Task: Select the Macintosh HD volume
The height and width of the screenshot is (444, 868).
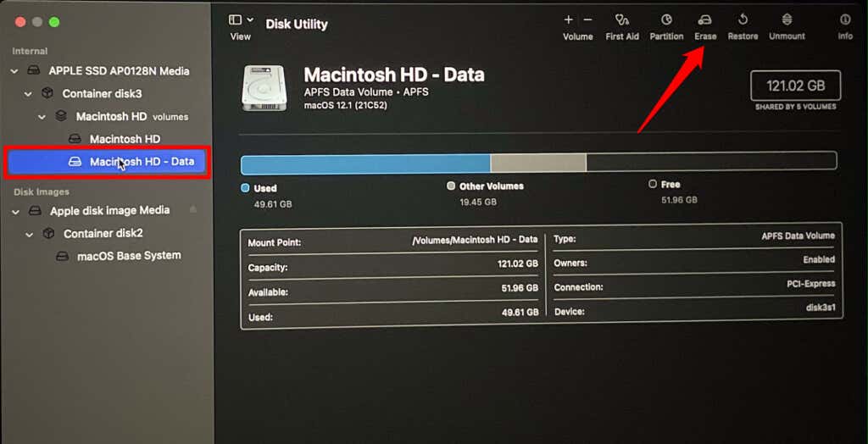Action: coord(125,139)
